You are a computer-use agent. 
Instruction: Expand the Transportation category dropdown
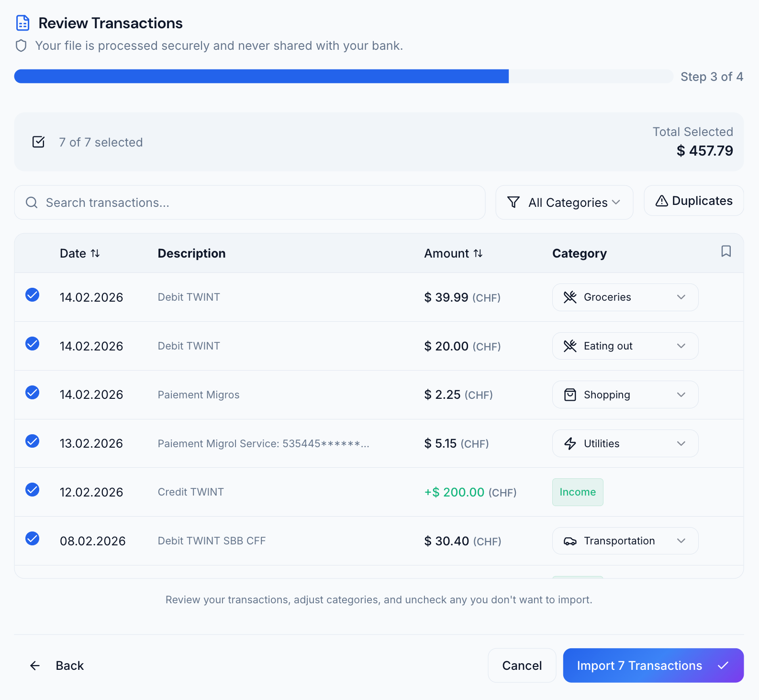625,541
